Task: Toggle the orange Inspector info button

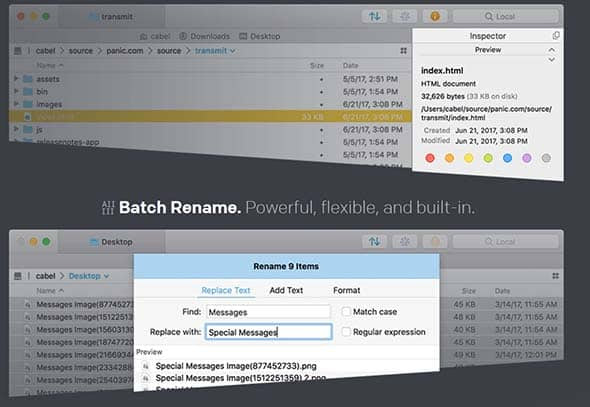Action: point(435,16)
